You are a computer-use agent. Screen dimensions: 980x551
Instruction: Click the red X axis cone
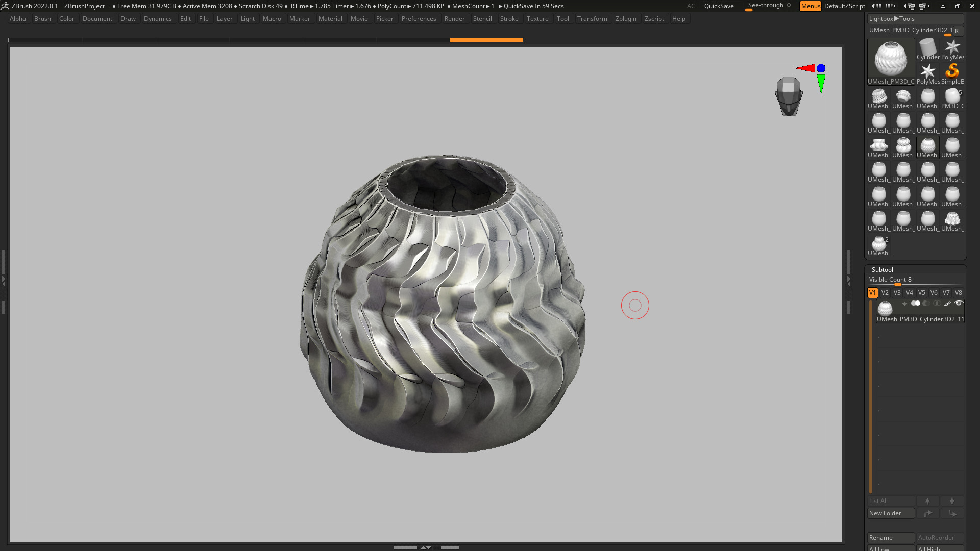tap(806, 68)
